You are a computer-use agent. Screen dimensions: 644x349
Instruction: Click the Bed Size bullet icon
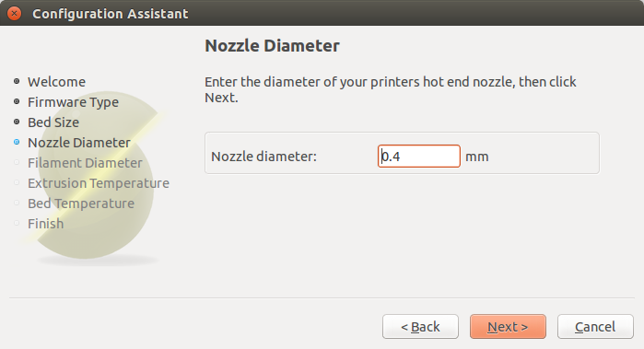click(x=17, y=122)
